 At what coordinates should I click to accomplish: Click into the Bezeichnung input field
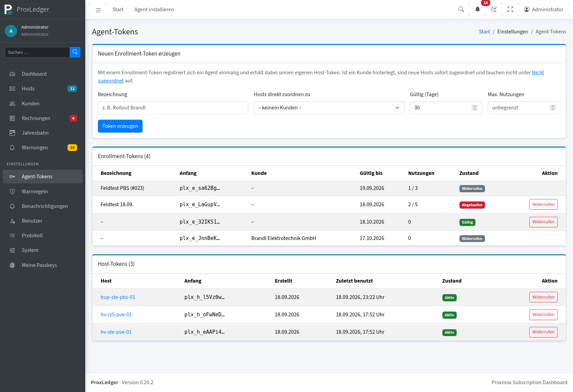point(173,108)
